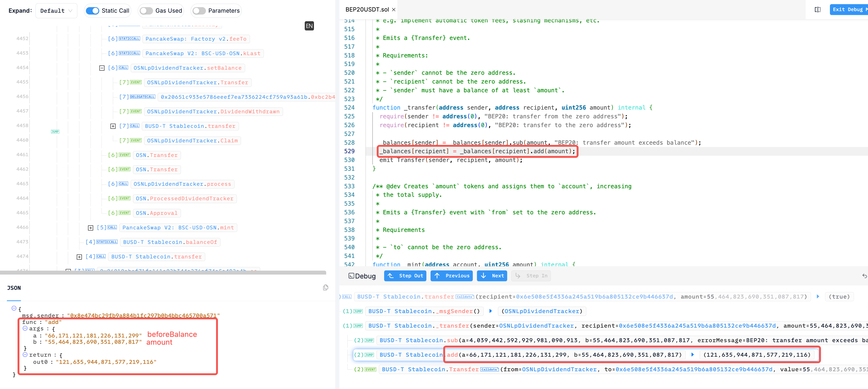The width and height of the screenshot is (868, 389).
Task: Enable the Parameters toggle
Action: (x=199, y=11)
